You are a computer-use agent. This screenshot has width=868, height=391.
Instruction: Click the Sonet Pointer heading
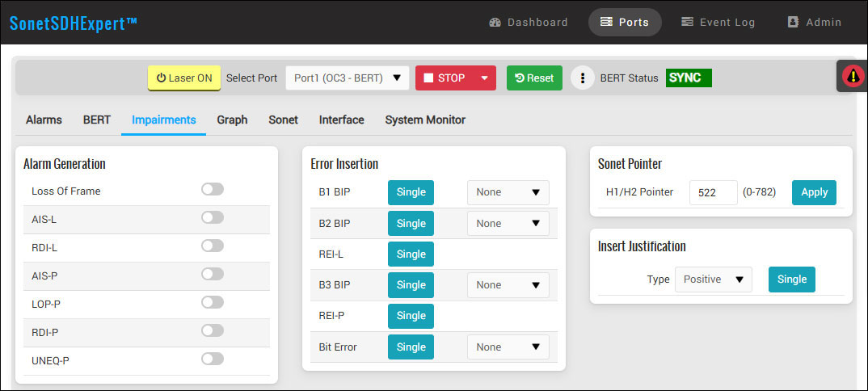630,164
